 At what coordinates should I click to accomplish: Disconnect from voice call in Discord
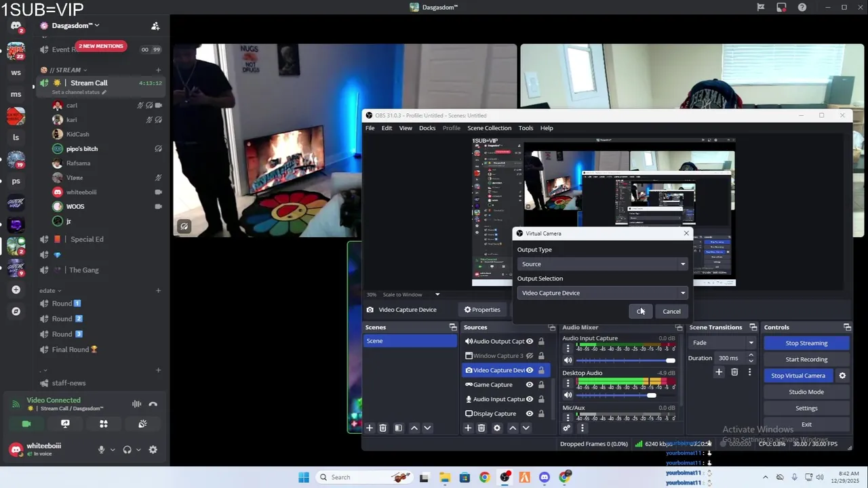click(x=153, y=404)
